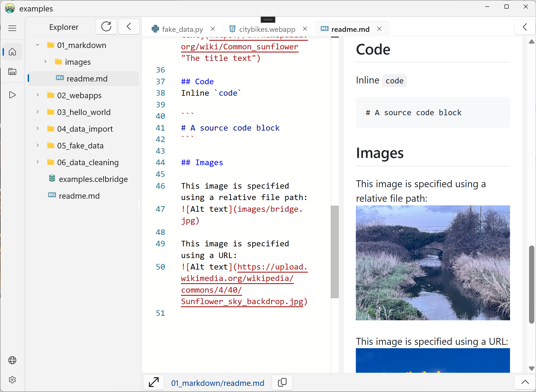Open the file manager sidebar icon
Viewport: 536px width, 392px height.
tap(12, 72)
